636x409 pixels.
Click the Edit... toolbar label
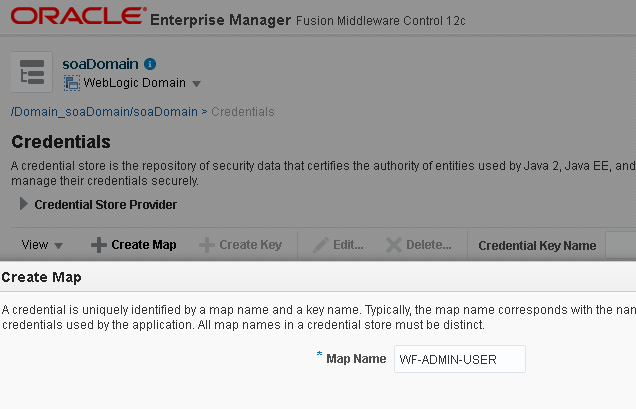tap(348, 245)
